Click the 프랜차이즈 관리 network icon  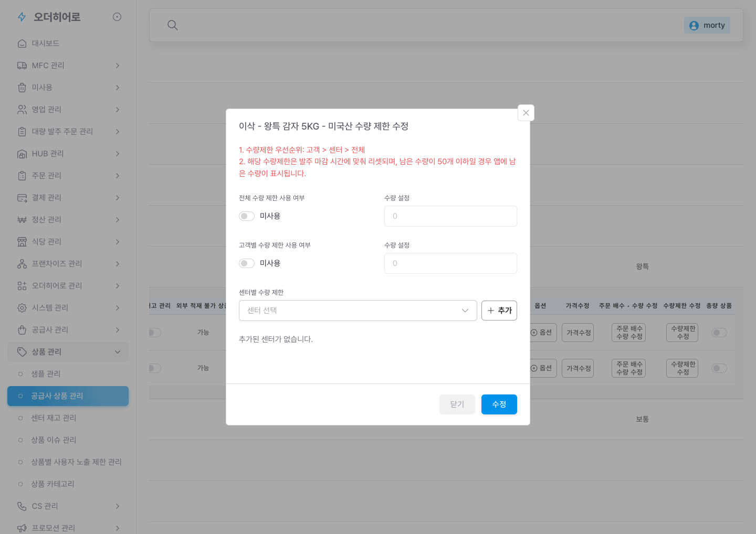(x=22, y=264)
